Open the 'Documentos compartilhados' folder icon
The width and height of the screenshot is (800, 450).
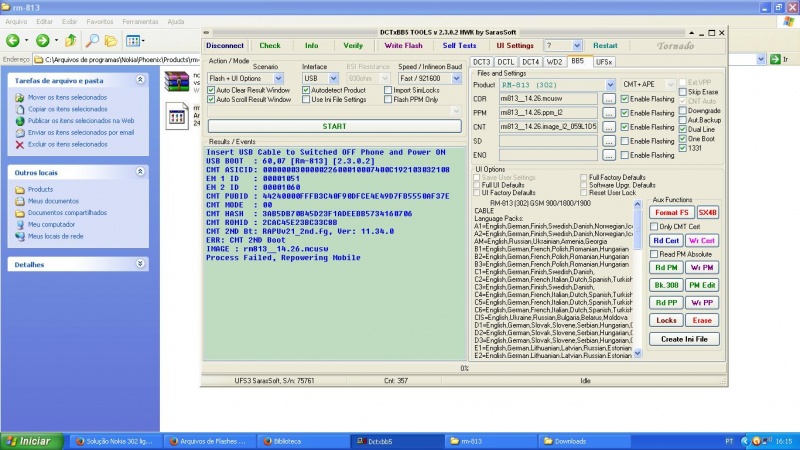tap(20, 213)
